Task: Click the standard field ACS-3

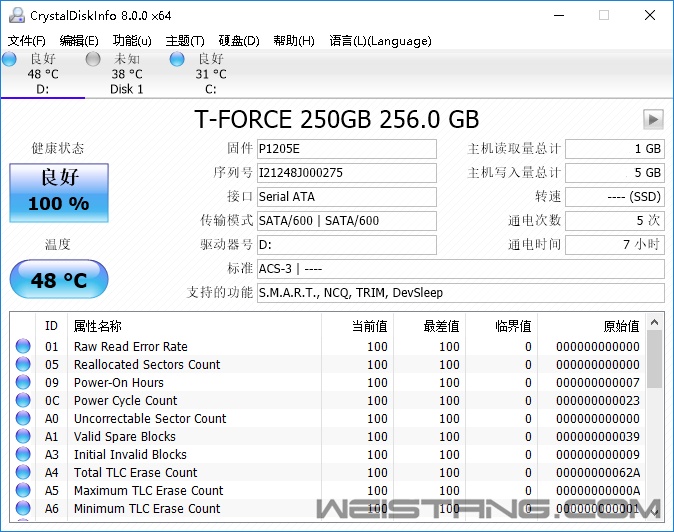Action: pos(461,269)
